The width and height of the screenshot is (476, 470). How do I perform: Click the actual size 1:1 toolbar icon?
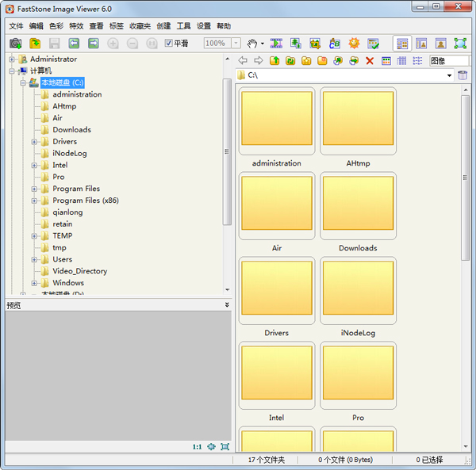(x=152, y=44)
